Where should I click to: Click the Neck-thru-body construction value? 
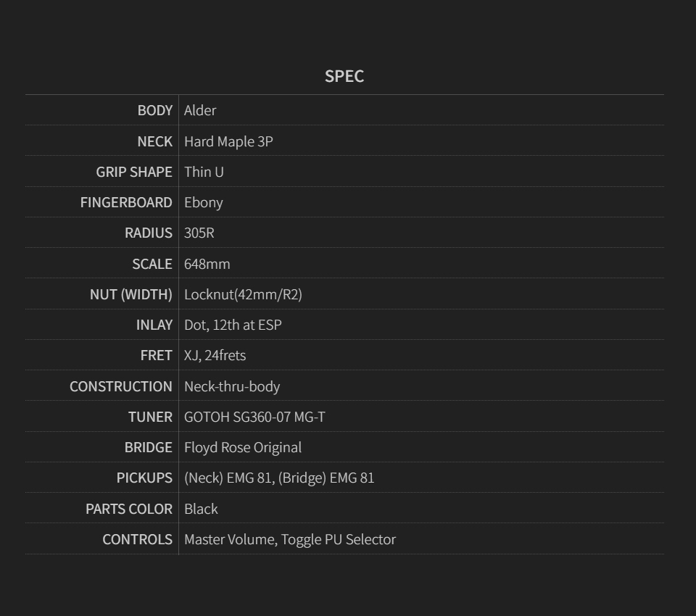(x=232, y=386)
